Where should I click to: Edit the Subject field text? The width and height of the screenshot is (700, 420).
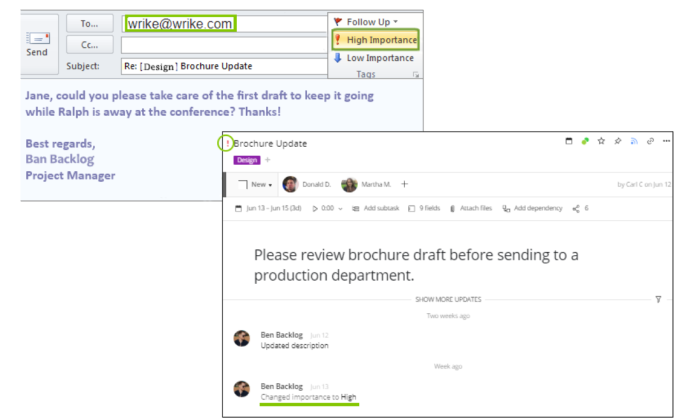click(x=225, y=66)
